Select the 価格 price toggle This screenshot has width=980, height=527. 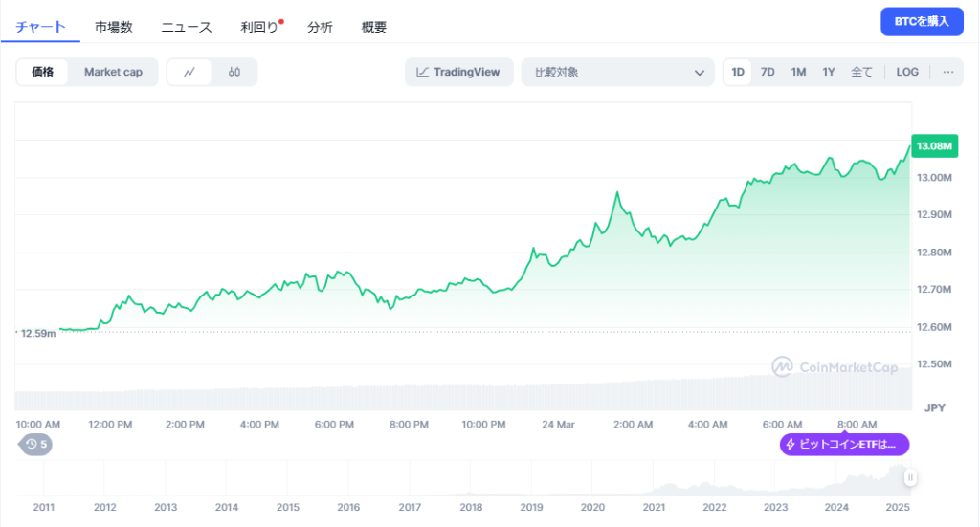coord(43,73)
